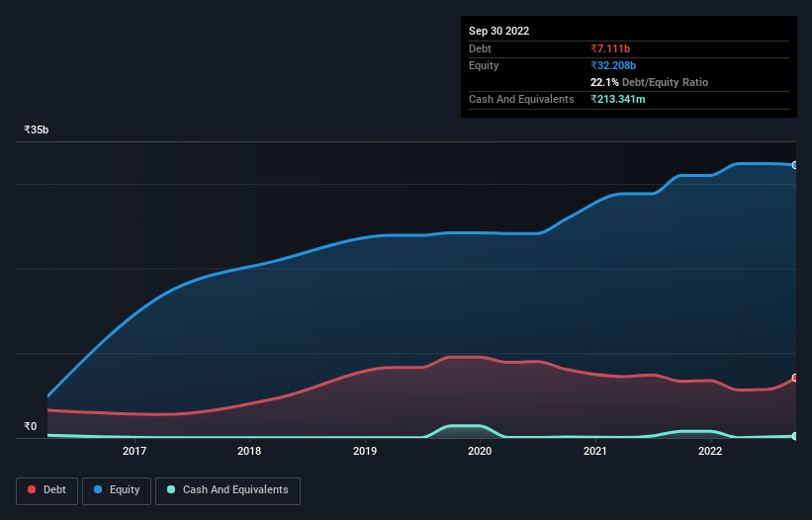Click the ₹0 y-axis label
Image resolution: width=812 pixels, height=520 pixels.
(x=31, y=426)
